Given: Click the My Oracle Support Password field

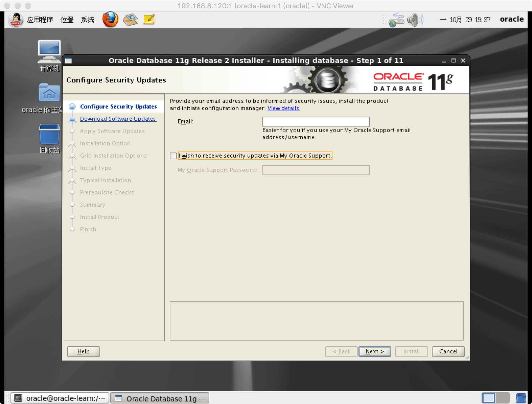Looking at the screenshot, I should (316, 170).
